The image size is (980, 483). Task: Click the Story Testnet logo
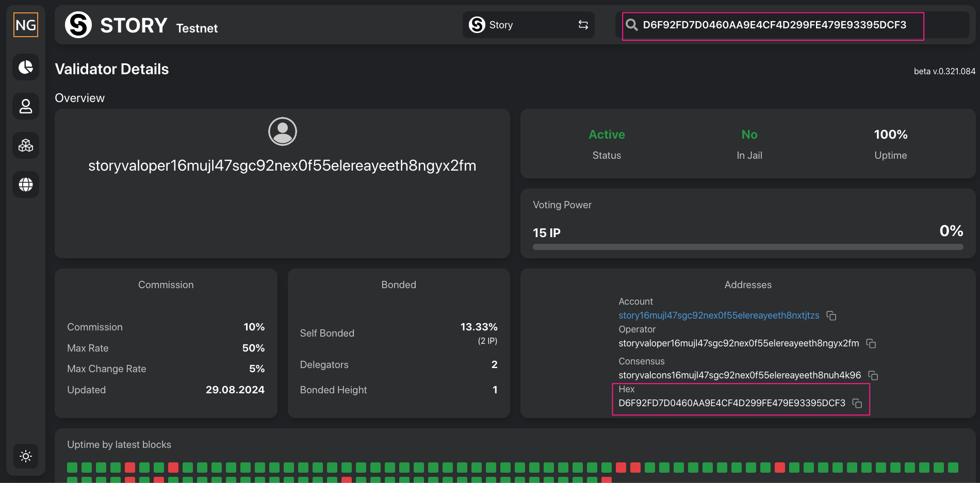[x=141, y=25]
